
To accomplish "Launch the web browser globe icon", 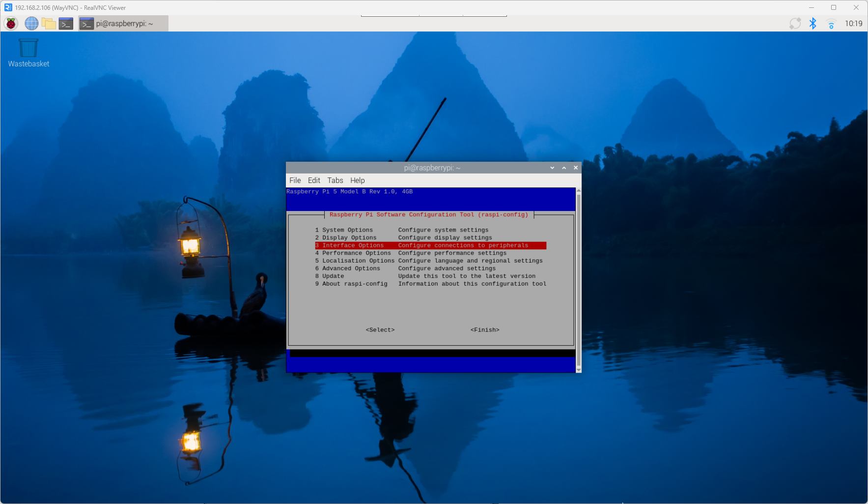I will pos(31,23).
